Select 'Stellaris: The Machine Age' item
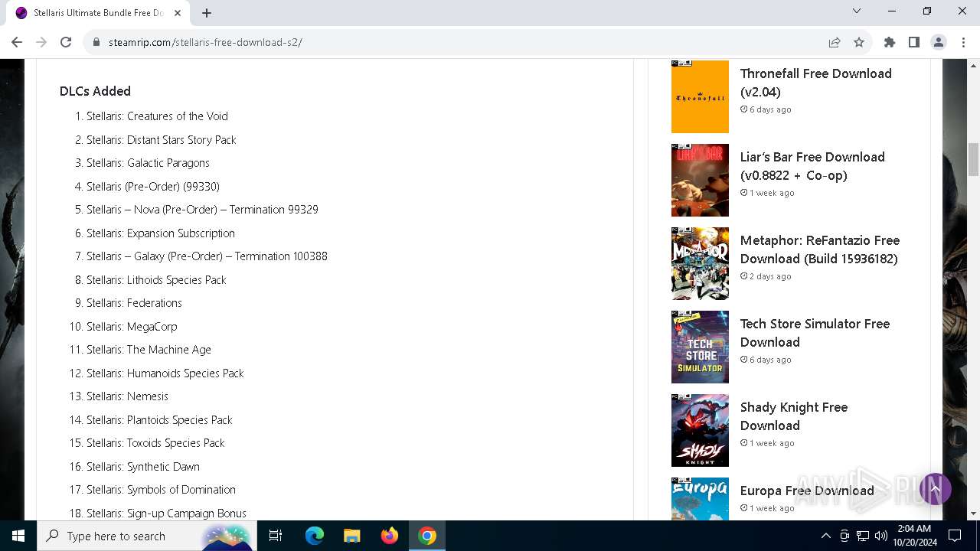This screenshot has width=980, height=551. point(149,350)
